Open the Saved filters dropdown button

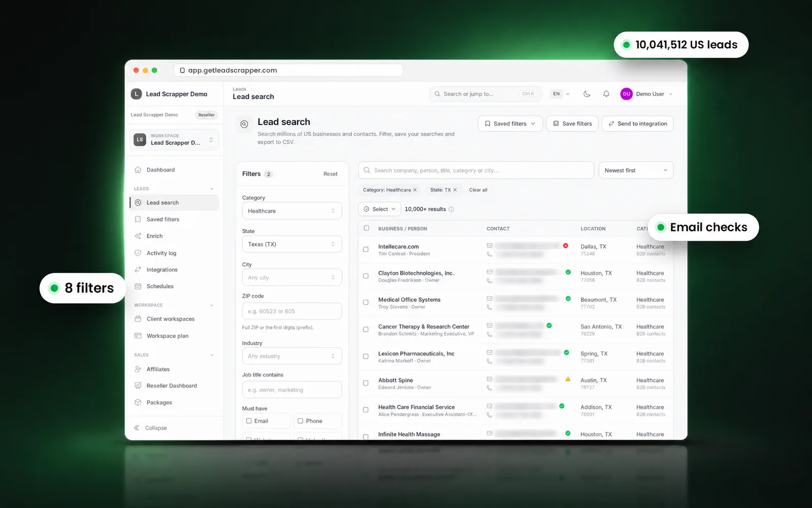point(510,123)
